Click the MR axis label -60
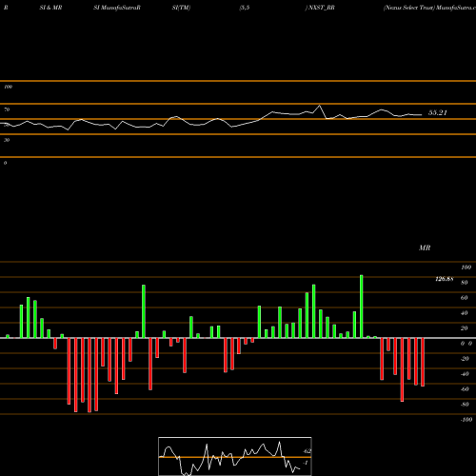The width and height of the screenshot is (476, 476). pos(465,389)
